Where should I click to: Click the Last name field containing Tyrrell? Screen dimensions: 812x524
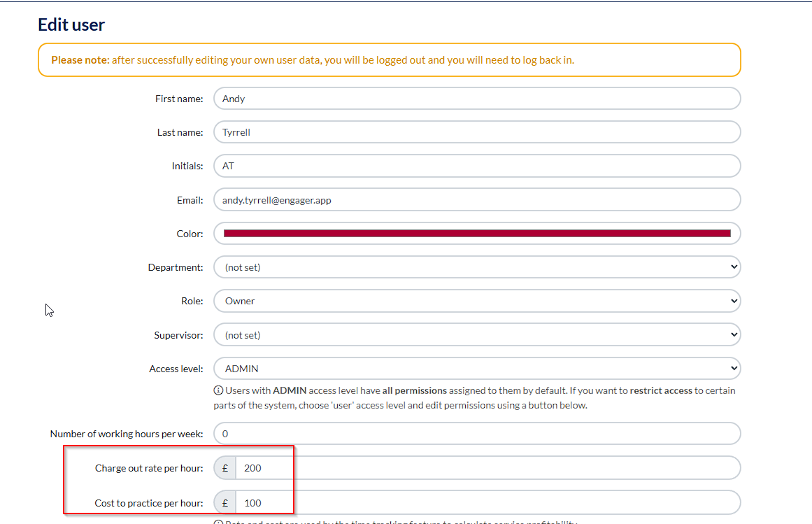[476, 132]
